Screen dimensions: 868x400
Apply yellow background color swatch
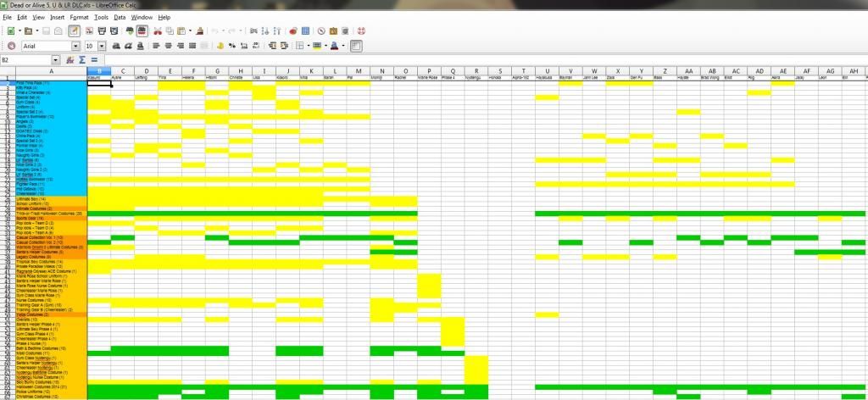coord(318,46)
